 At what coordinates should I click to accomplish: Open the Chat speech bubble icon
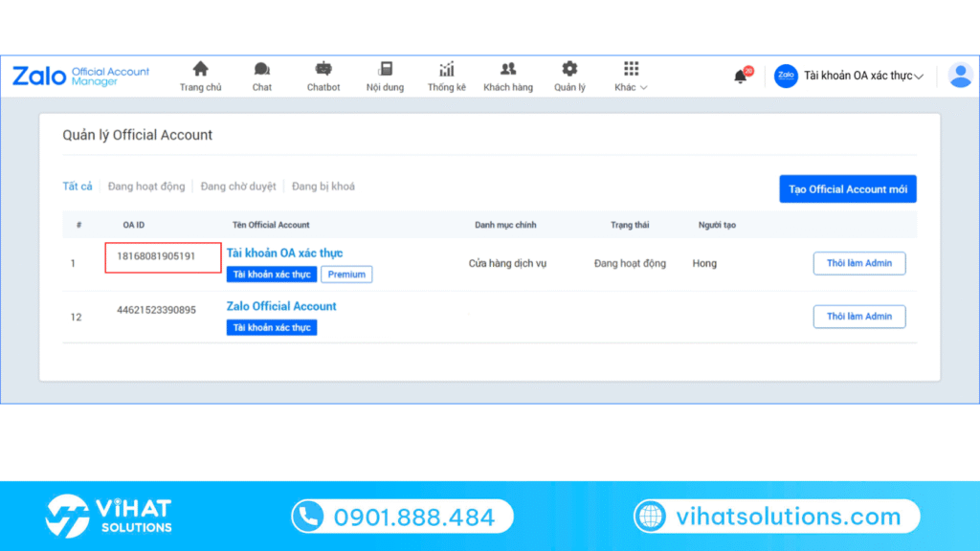[262, 69]
